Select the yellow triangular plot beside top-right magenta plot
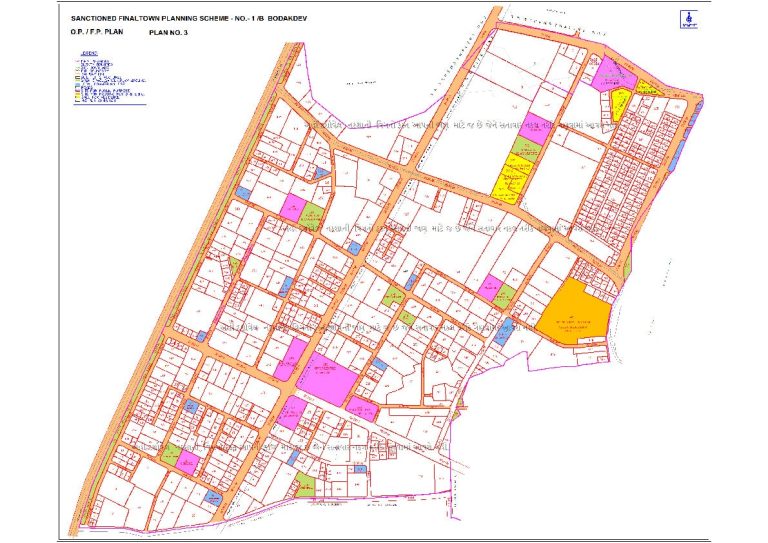The width and height of the screenshot is (768, 543). point(649,87)
